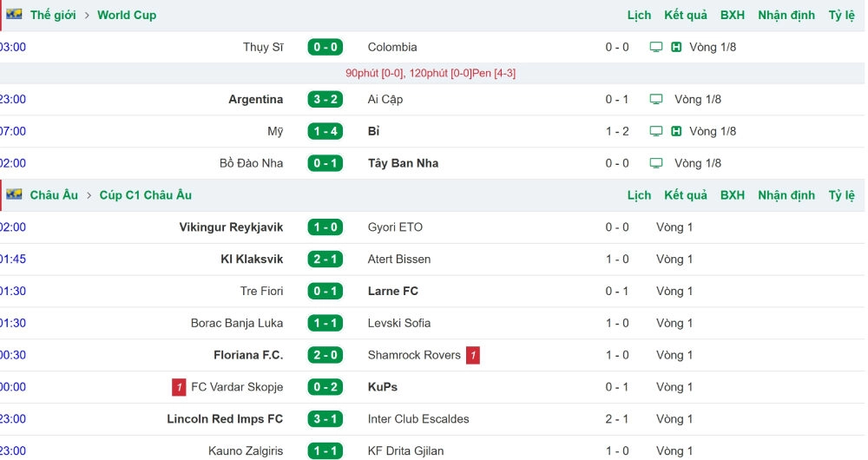The width and height of the screenshot is (868, 460).
Task: Open the Lincoln Red Imps FC team link
Action: click(x=225, y=419)
